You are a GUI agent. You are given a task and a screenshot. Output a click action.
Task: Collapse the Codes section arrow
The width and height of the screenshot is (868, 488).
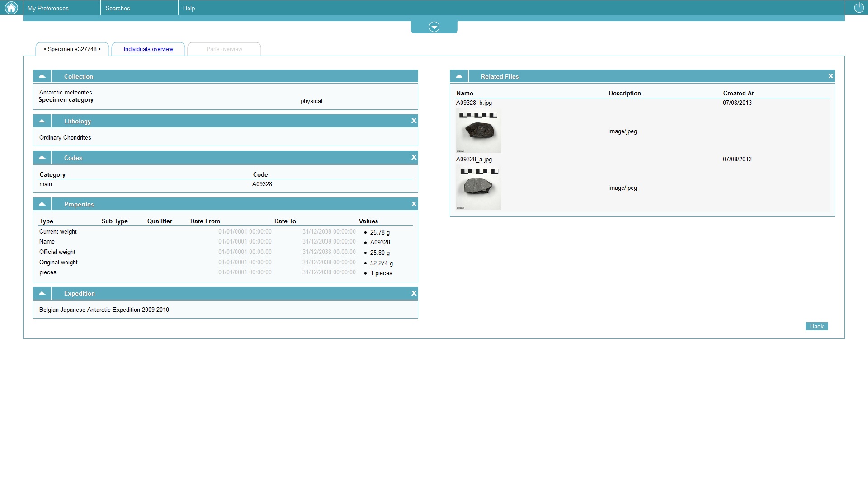[x=42, y=158]
